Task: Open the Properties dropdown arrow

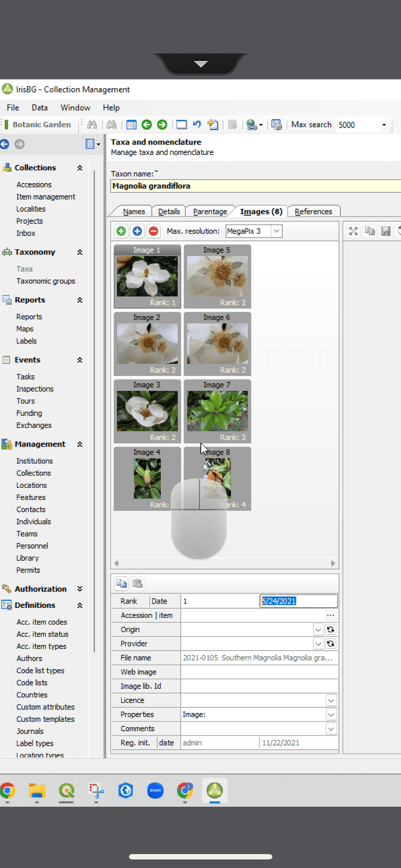Action: pyautogui.click(x=331, y=714)
